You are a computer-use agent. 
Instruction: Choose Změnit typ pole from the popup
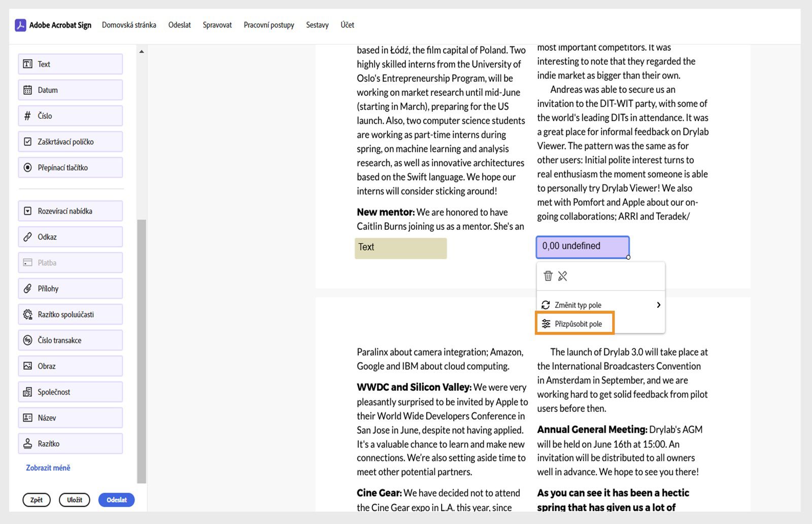click(x=600, y=305)
